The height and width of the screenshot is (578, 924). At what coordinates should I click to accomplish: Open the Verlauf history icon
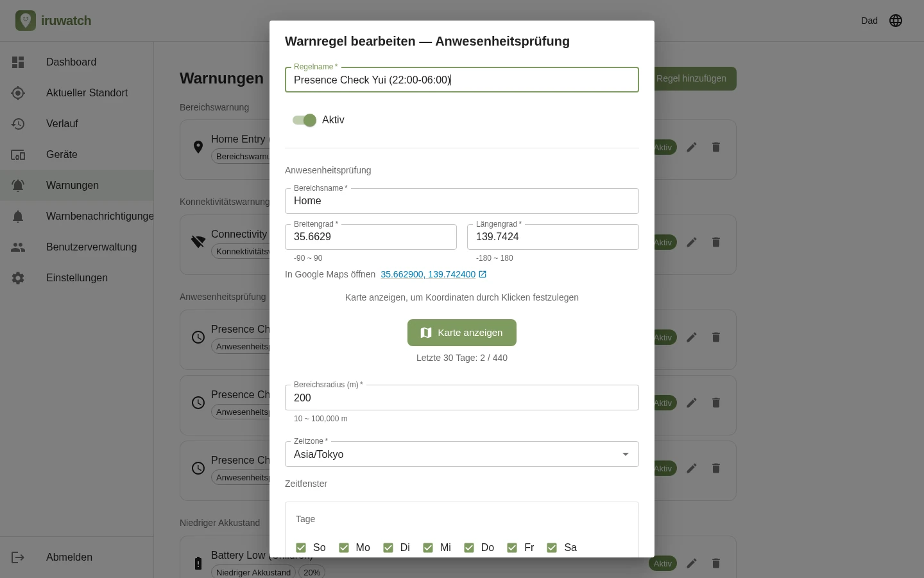(x=18, y=124)
